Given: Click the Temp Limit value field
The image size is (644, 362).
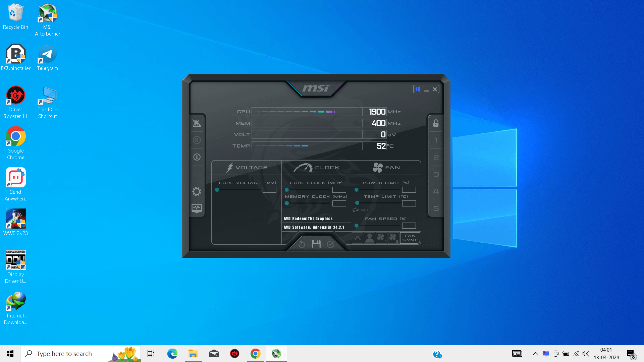Looking at the screenshot, I should click(409, 203).
